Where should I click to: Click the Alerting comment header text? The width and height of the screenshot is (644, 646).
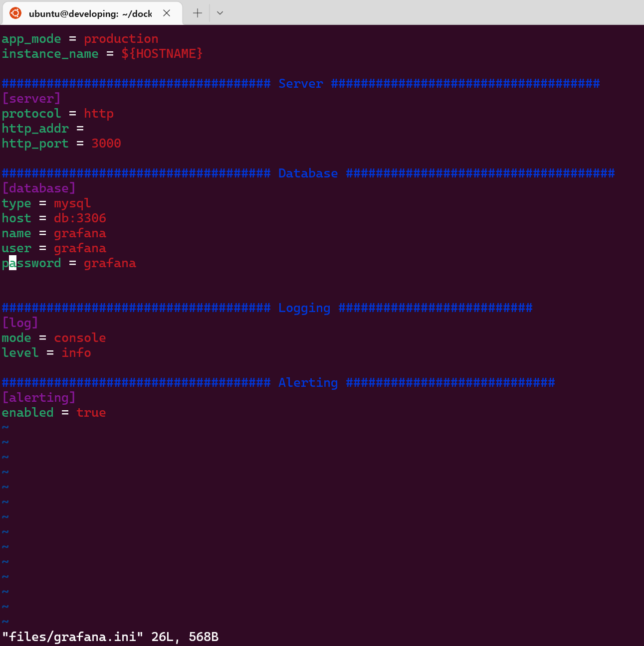click(308, 383)
